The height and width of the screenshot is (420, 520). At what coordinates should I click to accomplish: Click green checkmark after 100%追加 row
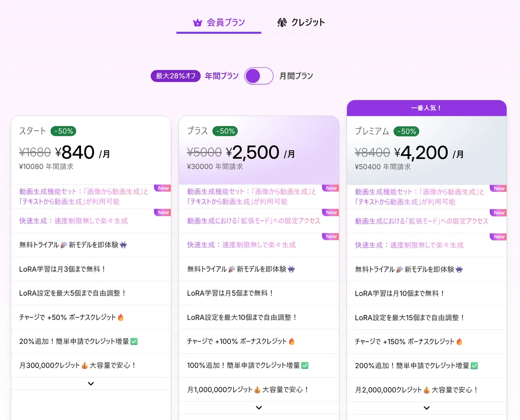305,366
